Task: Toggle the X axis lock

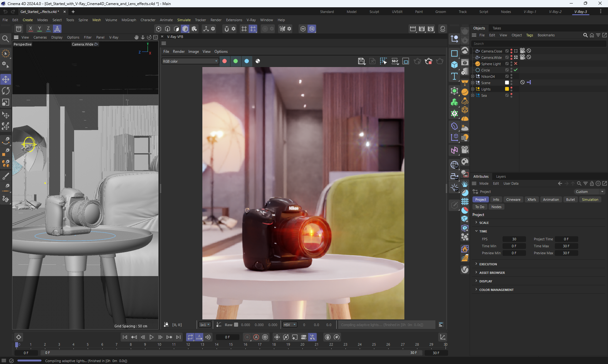Action: (30, 28)
